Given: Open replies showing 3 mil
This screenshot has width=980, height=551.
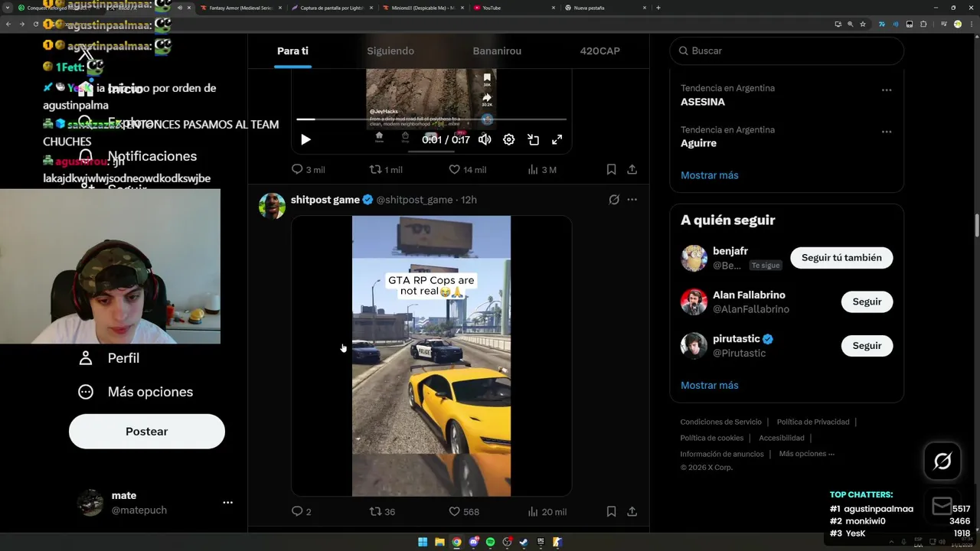Looking at the screenshot, I should [309, 169].
